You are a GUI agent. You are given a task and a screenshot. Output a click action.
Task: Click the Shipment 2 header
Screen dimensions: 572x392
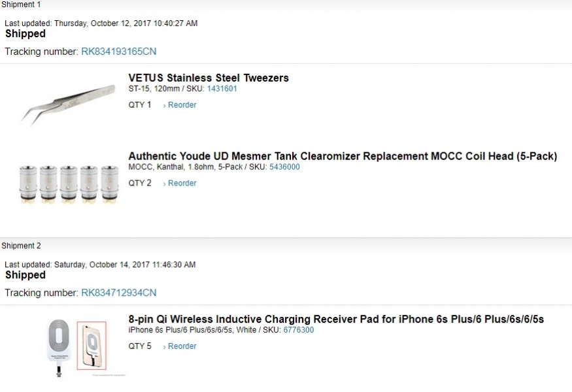[21, 246]
